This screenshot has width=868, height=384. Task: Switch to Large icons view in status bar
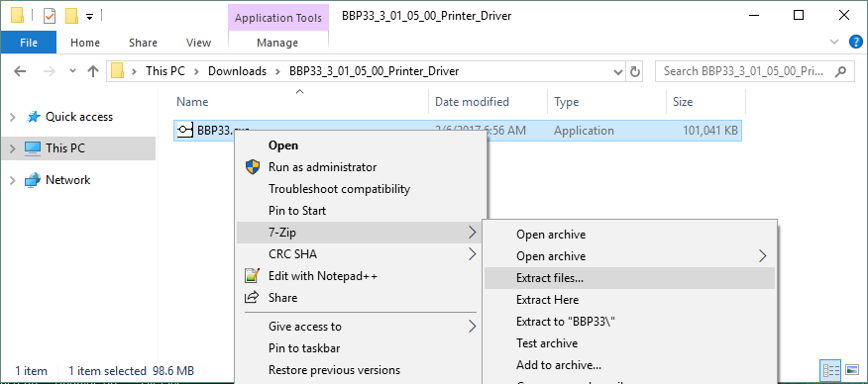click(x=852, y=370)
